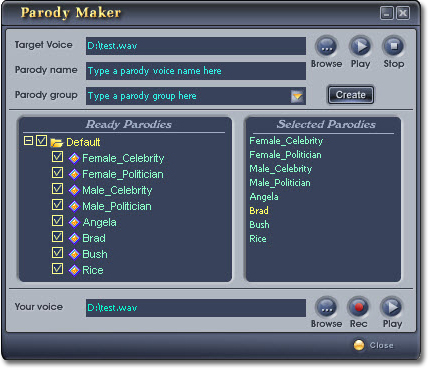This screenshot has height=368, width=428.
Task: Select Female_Politician in Ready Parodies tree
Action: click(x=123, y=174)
